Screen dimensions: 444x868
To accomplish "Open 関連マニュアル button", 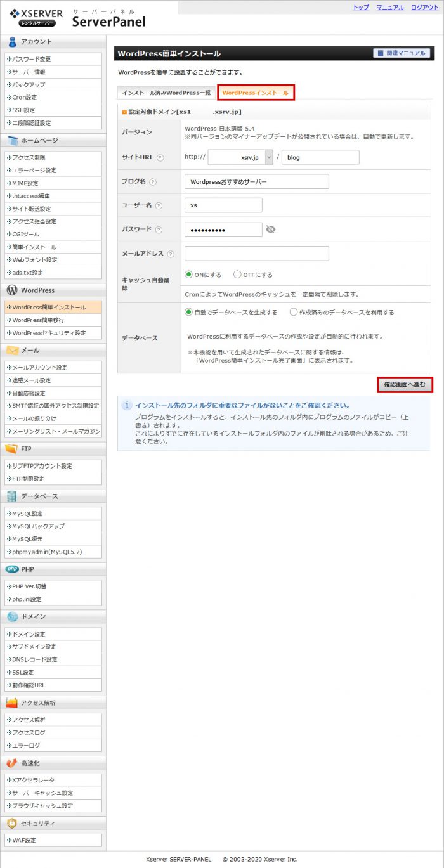I will (x=402, y=53).
